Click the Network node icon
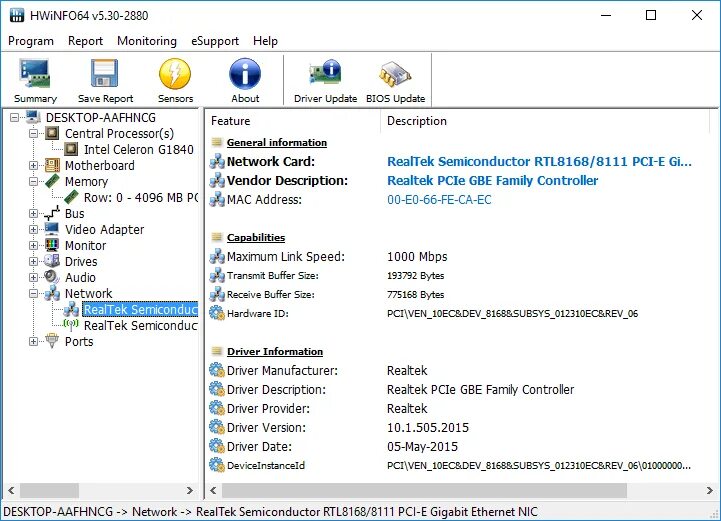Image resolution: width=721 pixels, height=521 pixels. click(52, 293)
